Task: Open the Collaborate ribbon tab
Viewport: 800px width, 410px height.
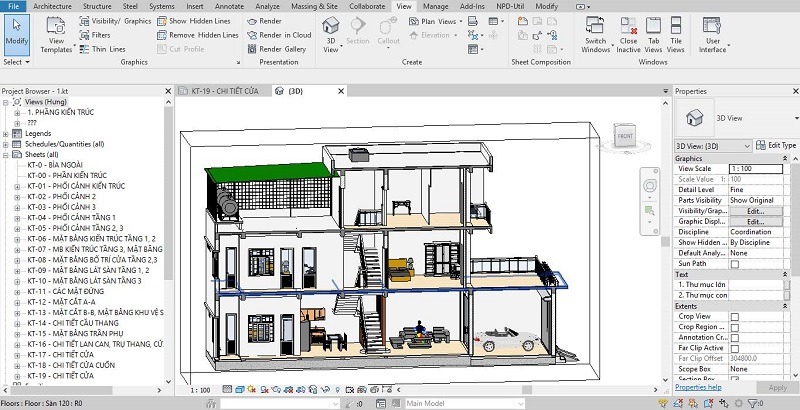Action: click(x=367, y=6)
